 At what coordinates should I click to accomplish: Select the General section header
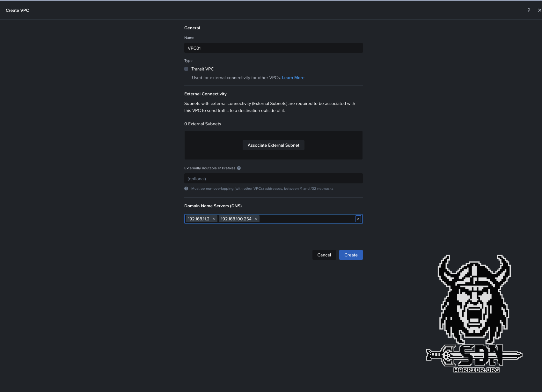coord(192,28)
